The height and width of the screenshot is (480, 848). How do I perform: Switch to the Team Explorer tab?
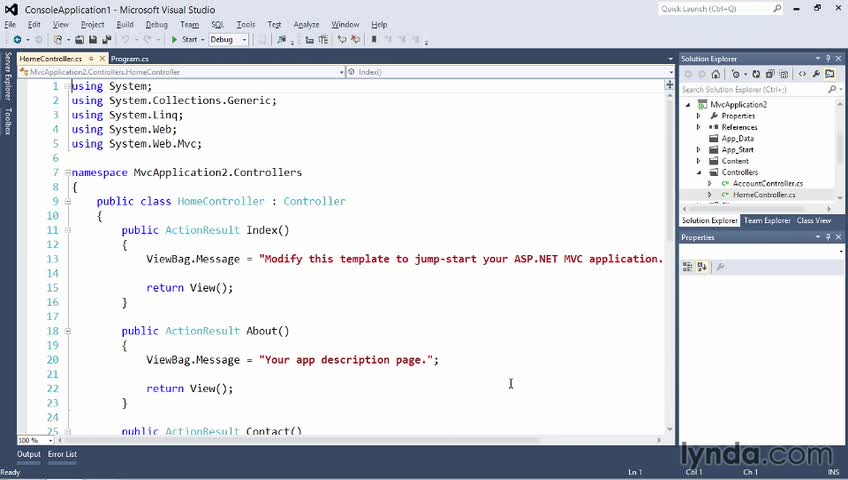[767, 221]
